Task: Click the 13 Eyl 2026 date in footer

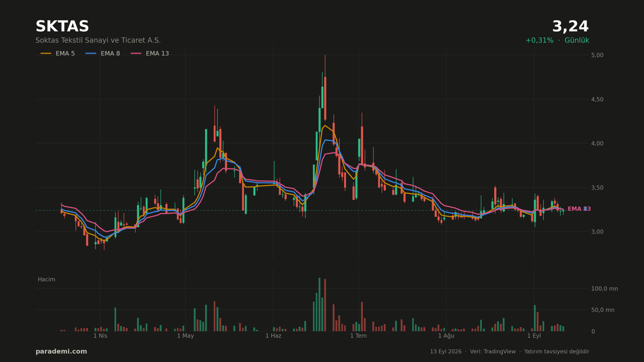Action: pos(446,352)
